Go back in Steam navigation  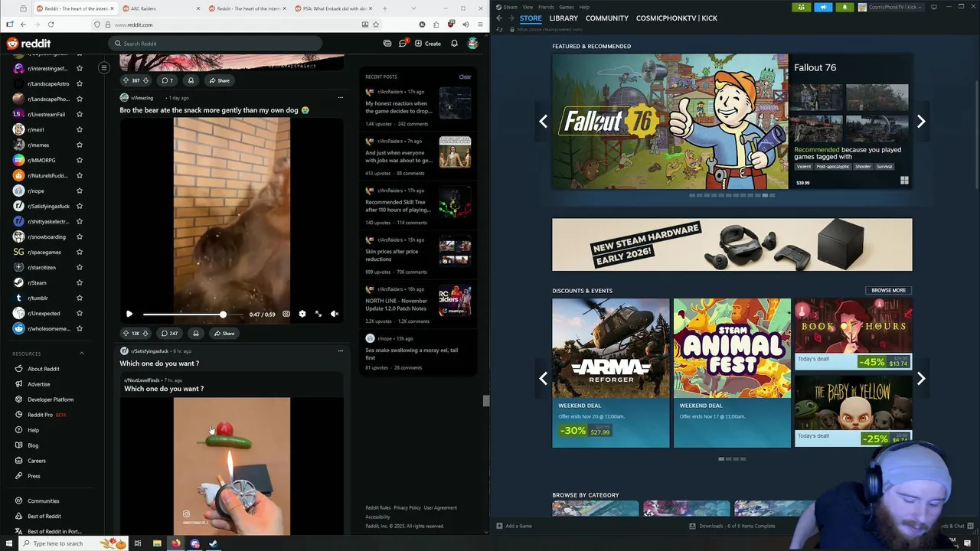point(499,18)
